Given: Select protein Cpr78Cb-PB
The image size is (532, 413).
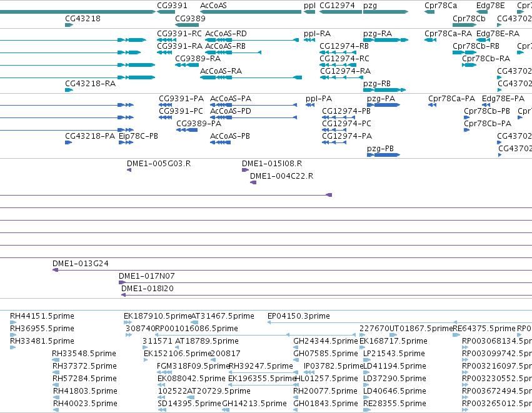Looking at the screenshot, I should (x=487, y=111).
